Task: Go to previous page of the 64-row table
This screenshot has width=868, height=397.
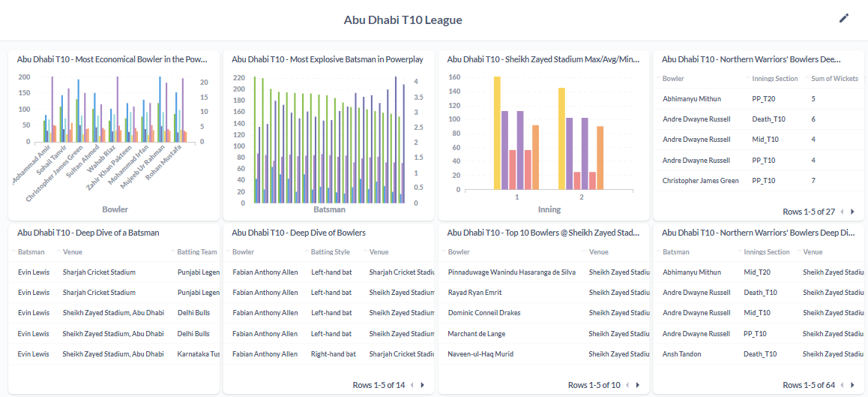Action: [842, 385]
